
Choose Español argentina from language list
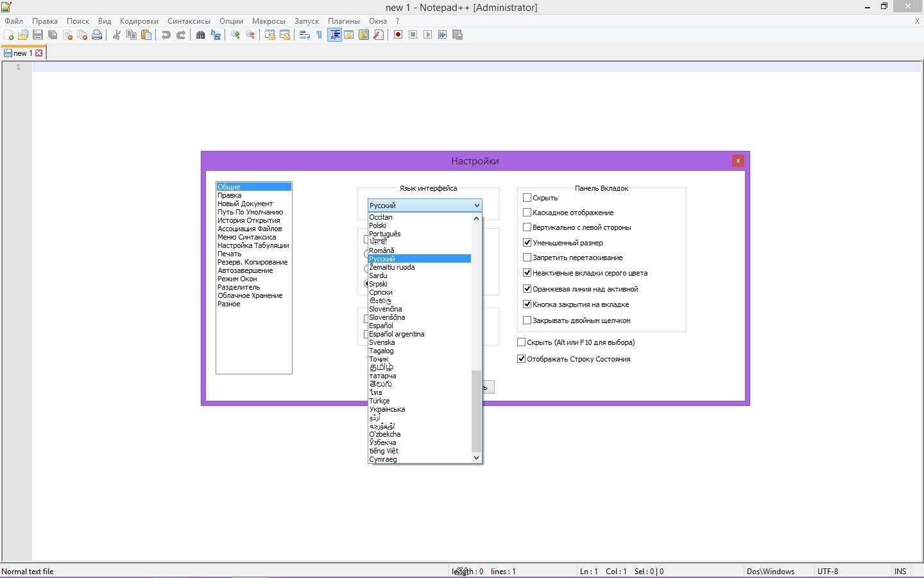(x=420, y=334)
